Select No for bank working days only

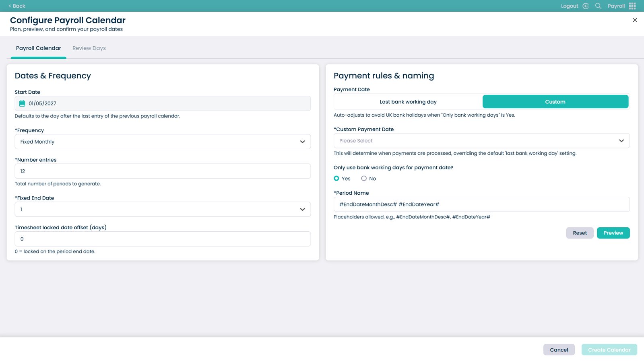[364, 179]
